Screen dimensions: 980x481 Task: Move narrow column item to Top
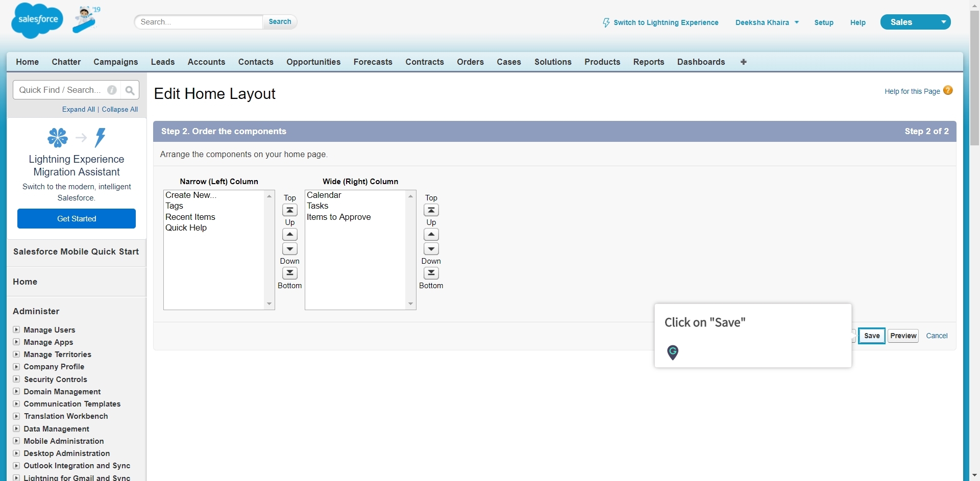290,210
